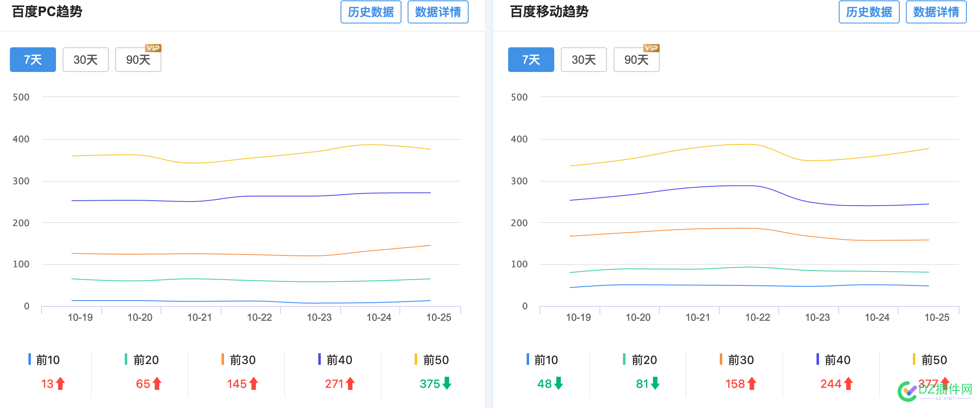
Task: Click PC 前40 value 271
Action: coord(334,384)
